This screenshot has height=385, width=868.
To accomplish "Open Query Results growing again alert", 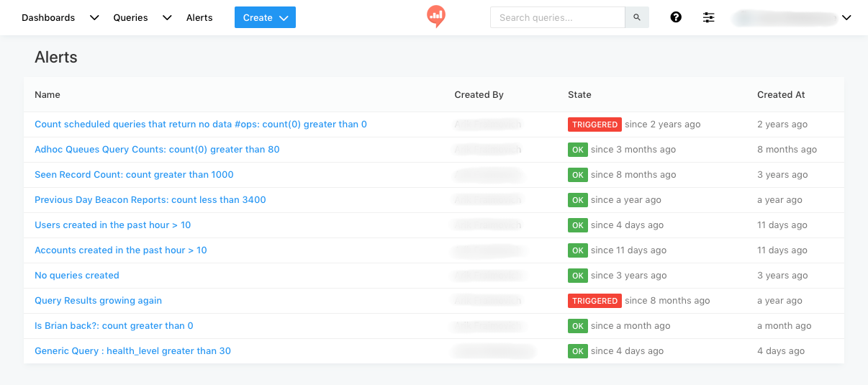I will pyautogui.click(x=98, y=301).
